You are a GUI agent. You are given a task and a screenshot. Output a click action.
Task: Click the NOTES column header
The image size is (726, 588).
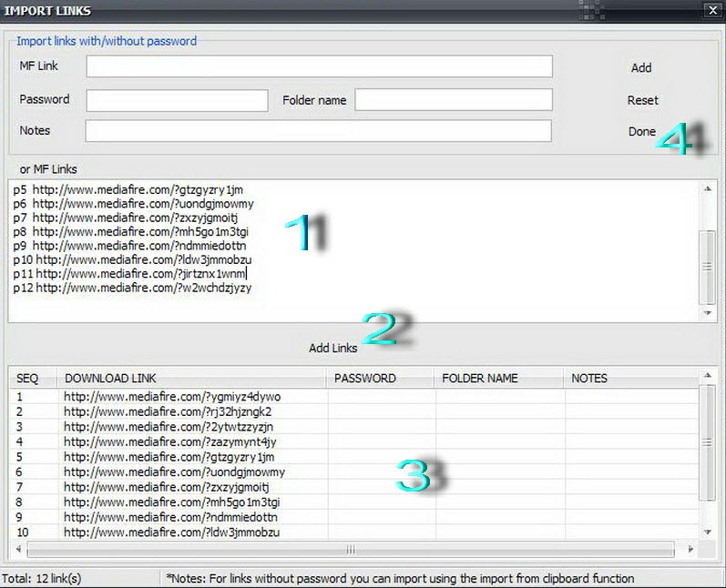(631, 379)
